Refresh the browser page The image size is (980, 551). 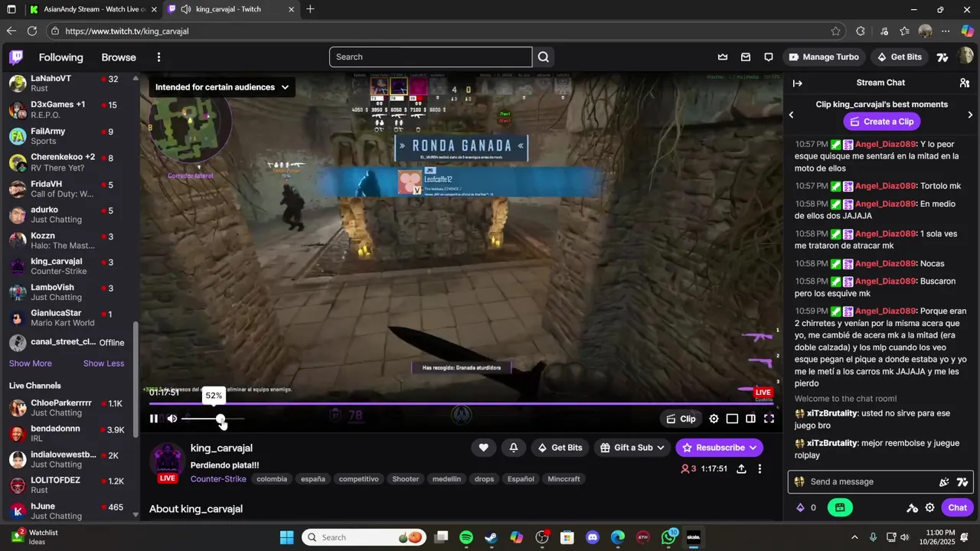31,31
